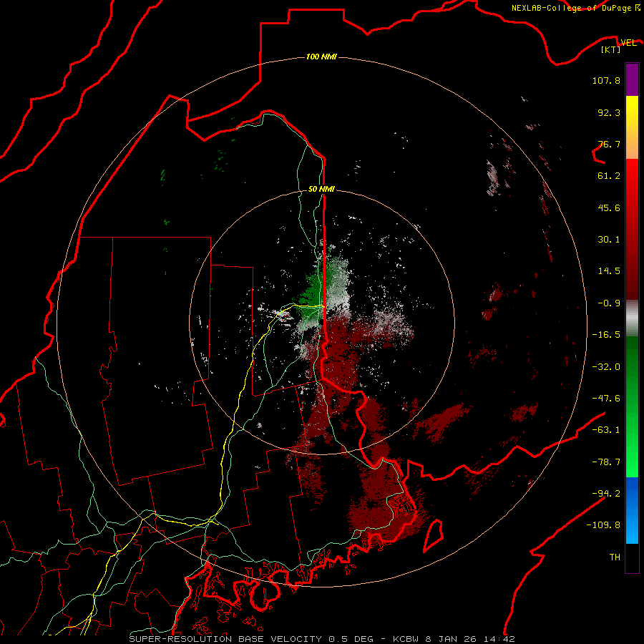
Task: Select the -109.8 velocity scale label
Action: point(603,525)
